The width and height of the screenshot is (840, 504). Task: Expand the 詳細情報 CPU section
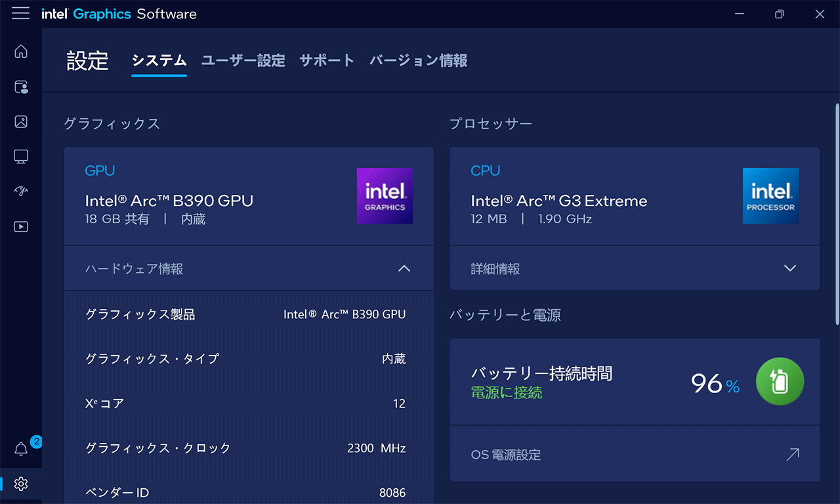(x=635, y=268)
